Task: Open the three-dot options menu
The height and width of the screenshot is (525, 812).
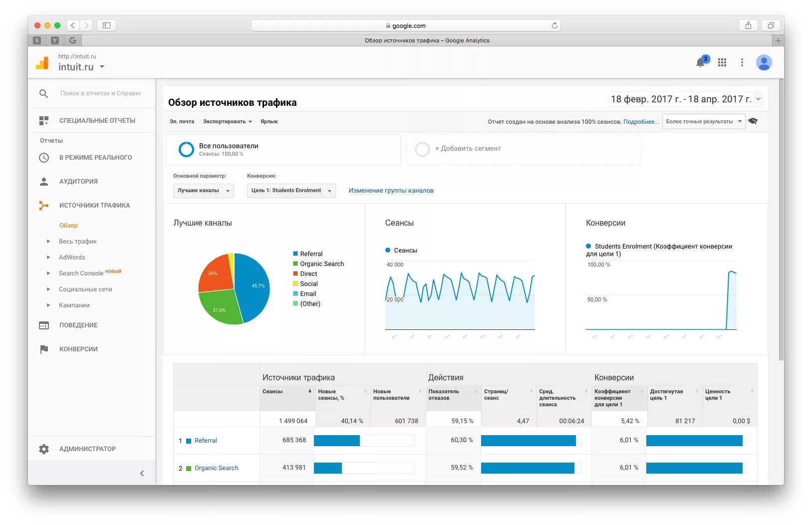Action: click(x=742, y=62)
